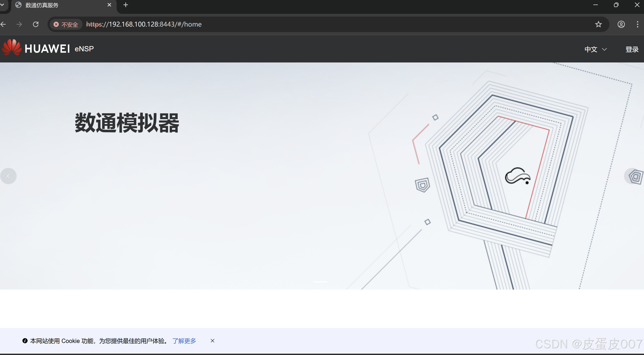This screenshot has width=644, height=355.
Task: Click the eNSP product label
Action: click(x=84, y=49)
